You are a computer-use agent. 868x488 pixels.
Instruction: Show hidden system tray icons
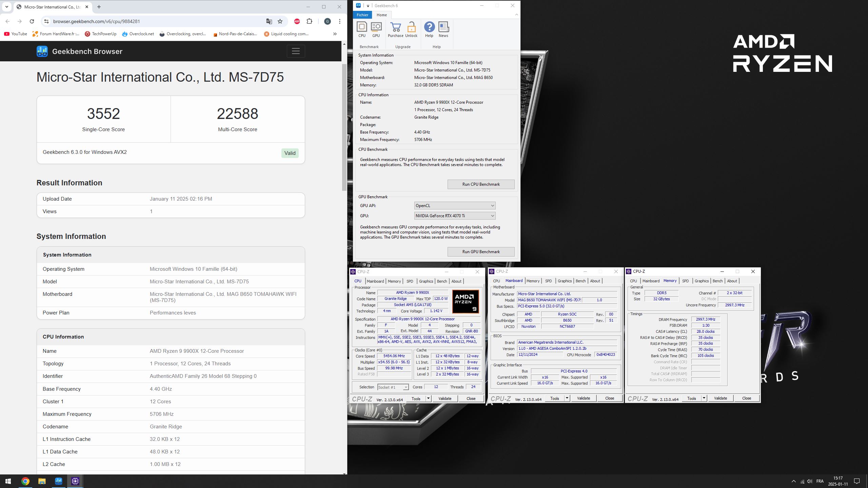point(793,481)
